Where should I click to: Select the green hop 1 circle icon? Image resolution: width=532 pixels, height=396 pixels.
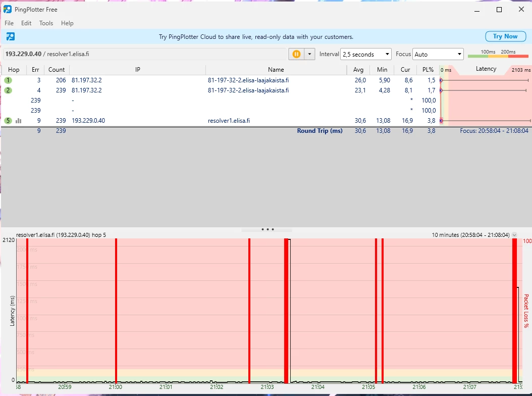tap(8, 80)
